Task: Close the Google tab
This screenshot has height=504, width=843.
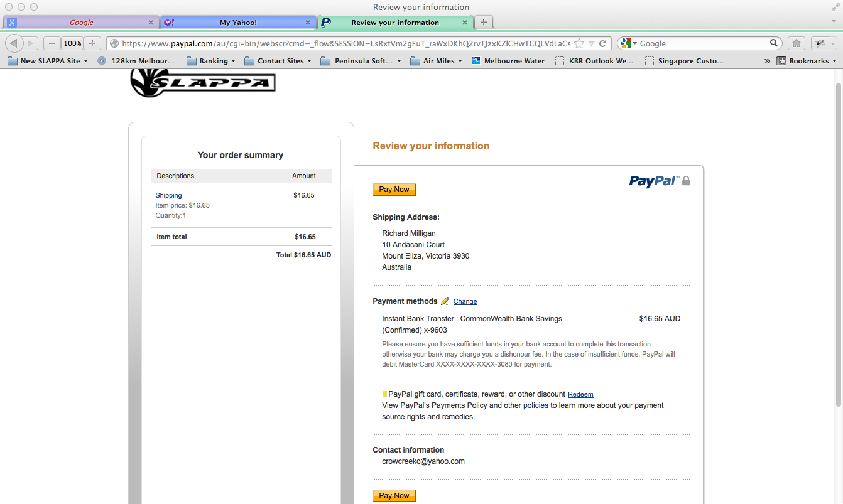Action: pyautogui.click(x=150, y=23)
